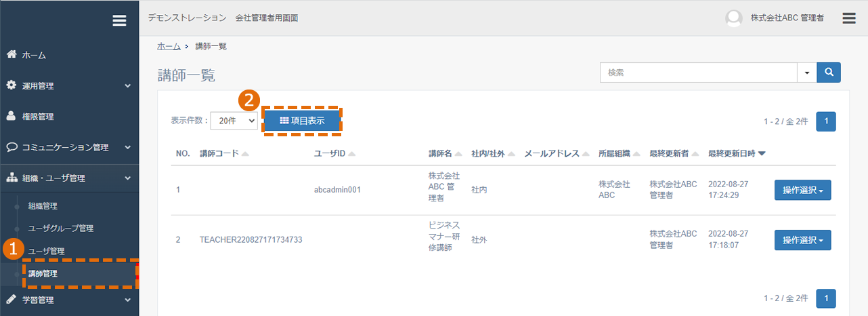The width and height of the screenshot is (868, 316).
Task: Click the ホーム breadcrumb link
Action: [x=169, y=46]
